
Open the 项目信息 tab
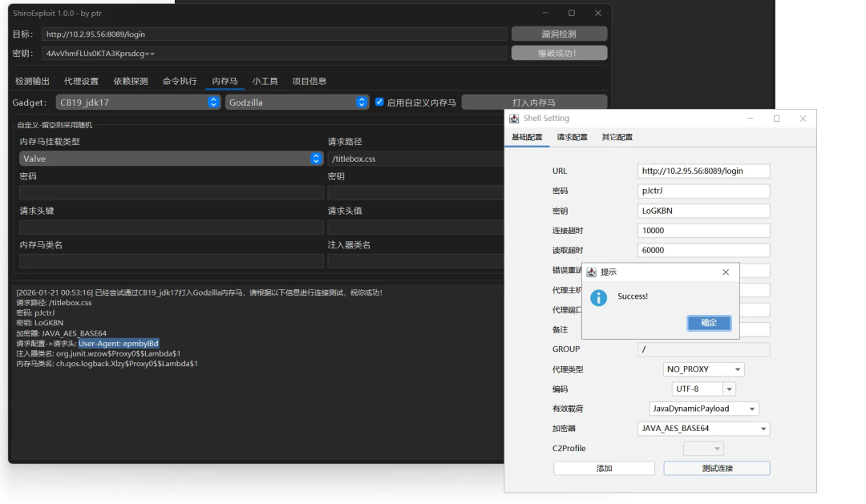[310, 81]
